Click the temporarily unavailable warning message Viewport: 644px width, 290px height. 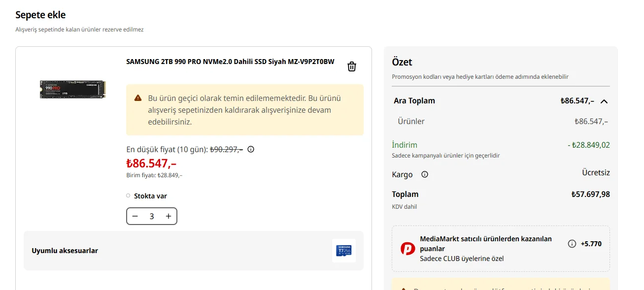pos(245,110)
